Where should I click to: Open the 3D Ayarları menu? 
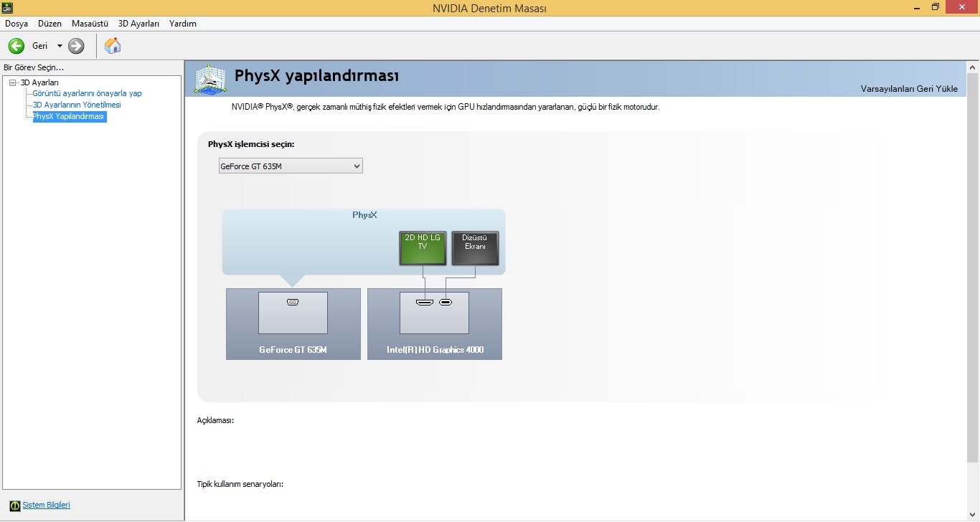point(138,24)
